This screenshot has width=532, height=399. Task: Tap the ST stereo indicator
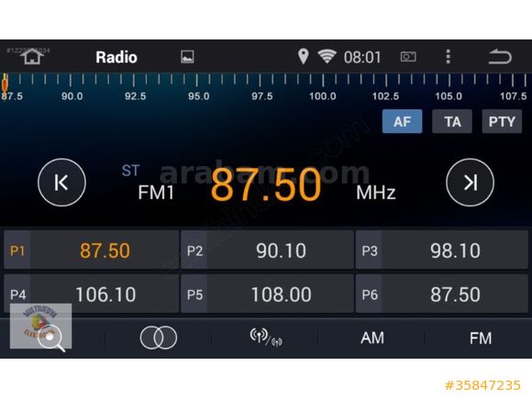[130, 171]
